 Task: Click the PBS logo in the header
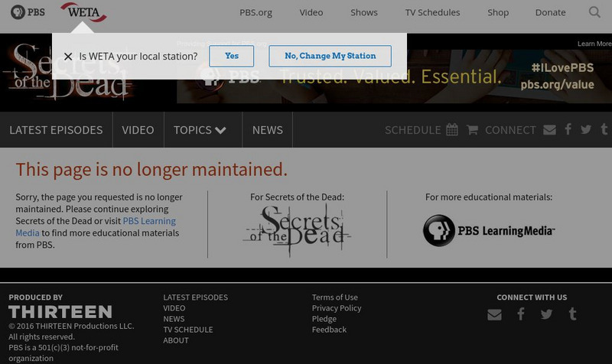[x=28, y=12]
